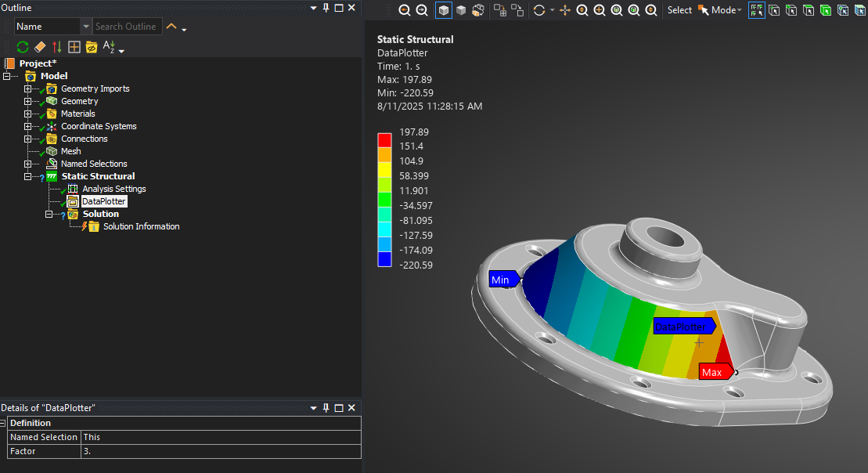Image resolution: width=868 pixels, height=473 pixels.
Task: Click the hidden-folders icon in Outline toolbar
Action: pos(92,48)
